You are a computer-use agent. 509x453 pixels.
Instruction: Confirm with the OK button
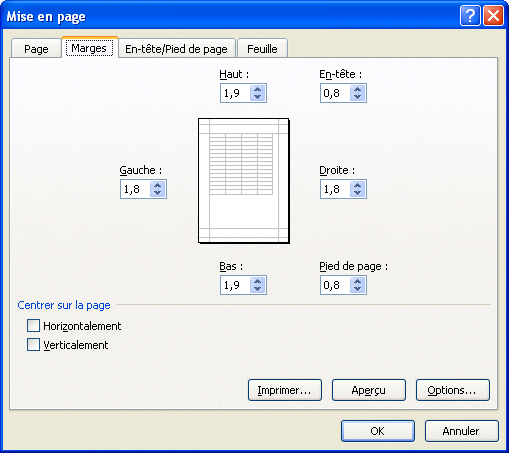coord(378,431)
